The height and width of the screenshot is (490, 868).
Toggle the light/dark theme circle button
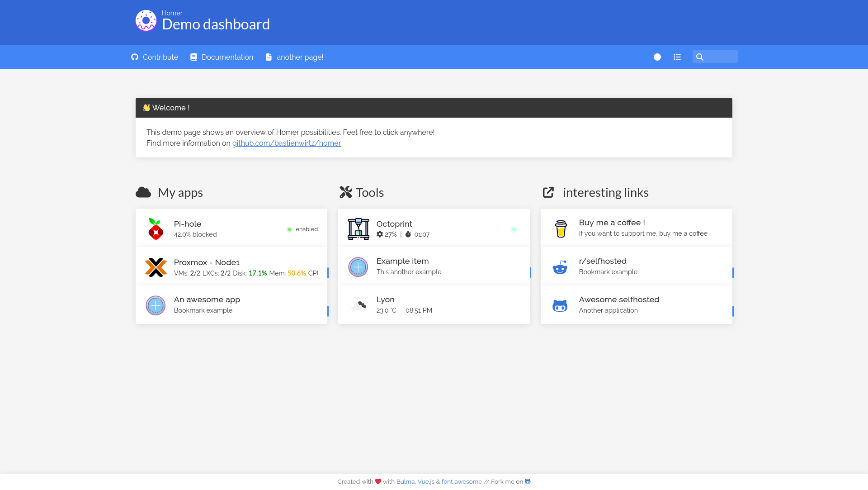click(657, 57)
